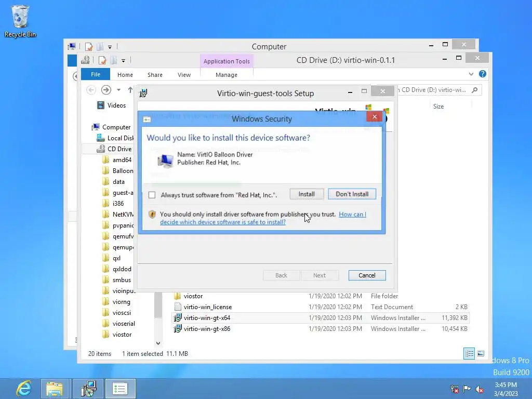Image resolution: width=532 pixels, height=399 pixels.
Task: Select the virtio-win-gt-x64 installer file
Action: [321, 318]
